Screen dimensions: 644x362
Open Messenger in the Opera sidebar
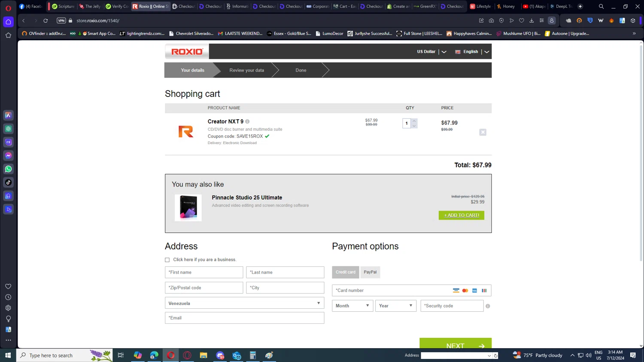tap(8, 156)
